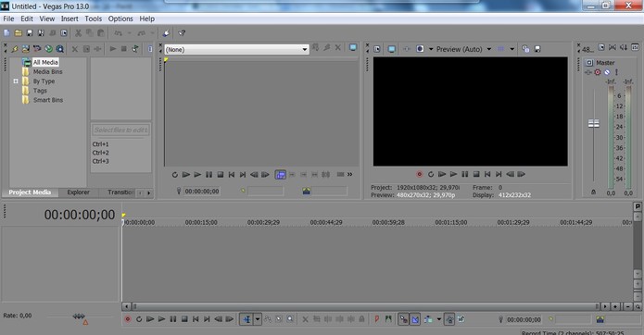Open the Help menu
The height and width of the screenshot is (335, 644).
(x=146, y=19)
